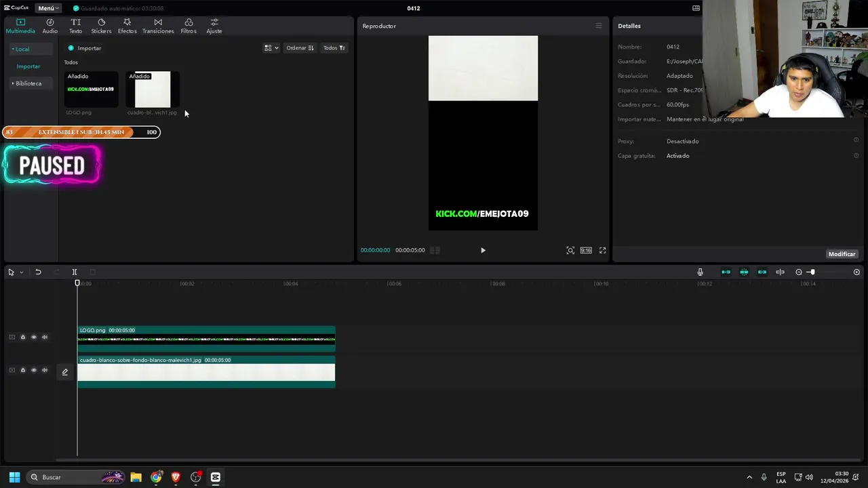The image size is (868, 488).
Task: Click the player focus/scan frame icon
Action: [x=570, y=250]
